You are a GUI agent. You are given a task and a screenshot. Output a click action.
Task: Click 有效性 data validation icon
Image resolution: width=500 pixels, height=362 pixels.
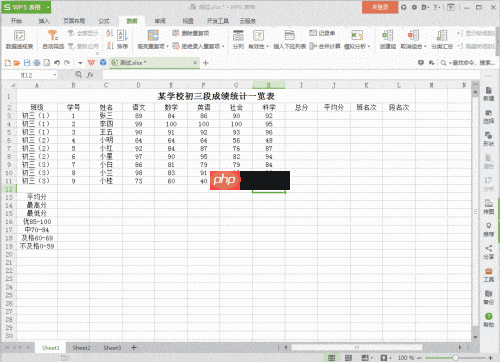click(x=258, y=35)
